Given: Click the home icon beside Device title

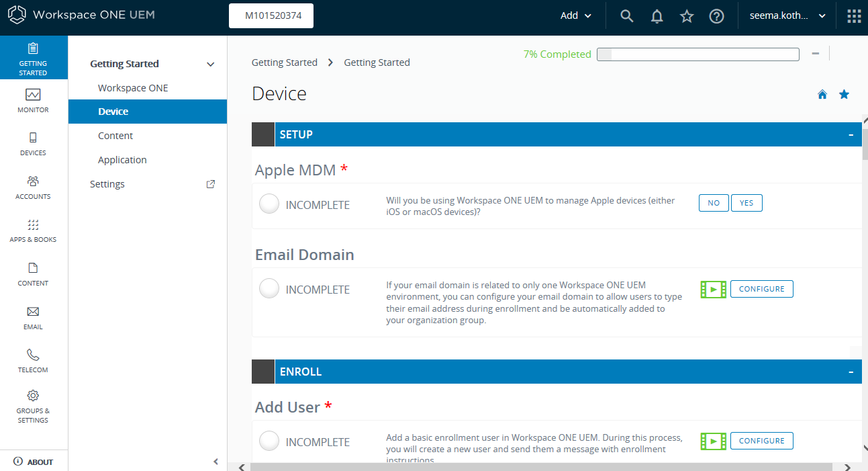Looking at the screenshot, I should tap(822, 95).
